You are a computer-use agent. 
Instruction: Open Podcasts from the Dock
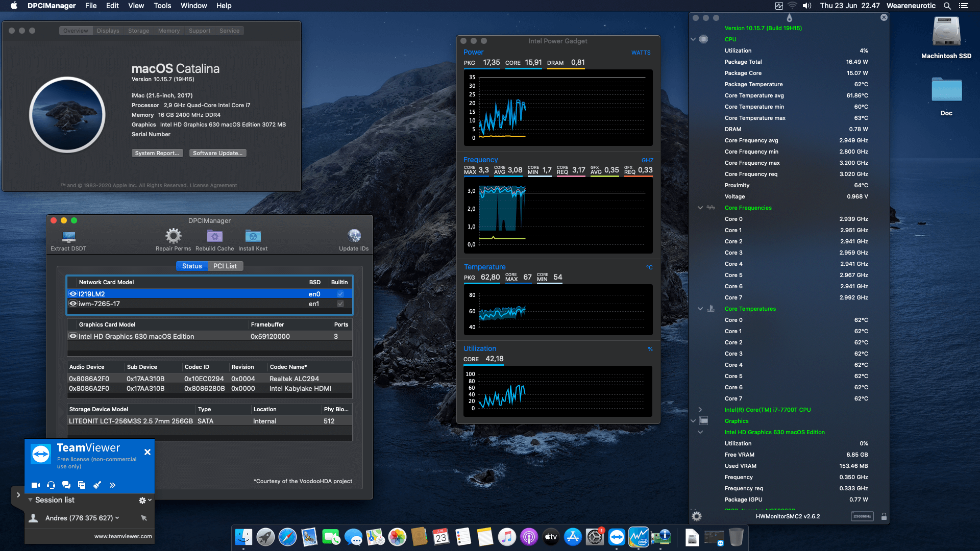(x=529, y=537)
